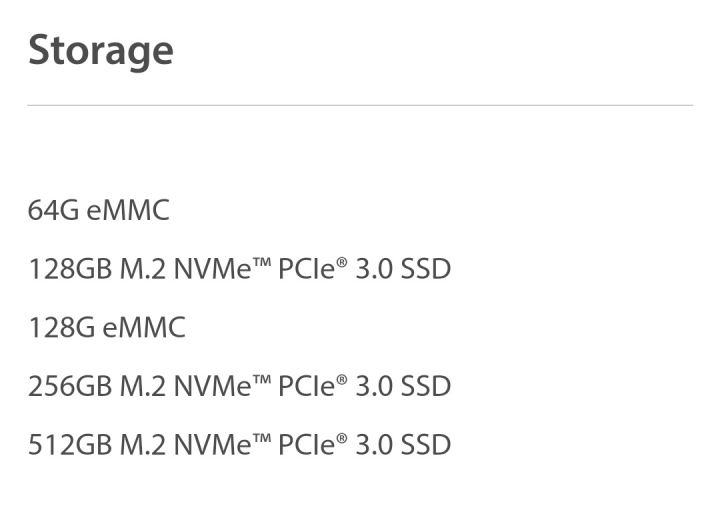Click the word SSD in 512GB line
The width and height of the screenshot is (720, 532).
tap(426, 445)
